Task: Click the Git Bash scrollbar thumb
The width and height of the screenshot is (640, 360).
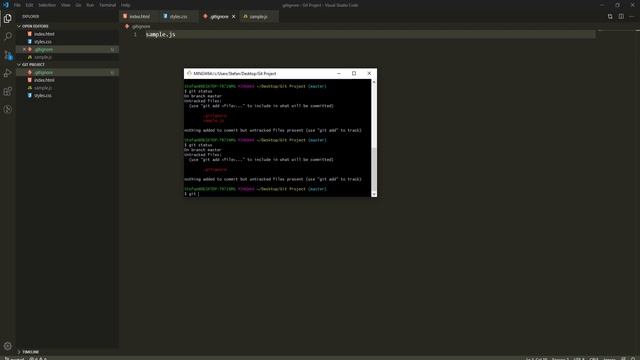Action: (x=374, y=169)
